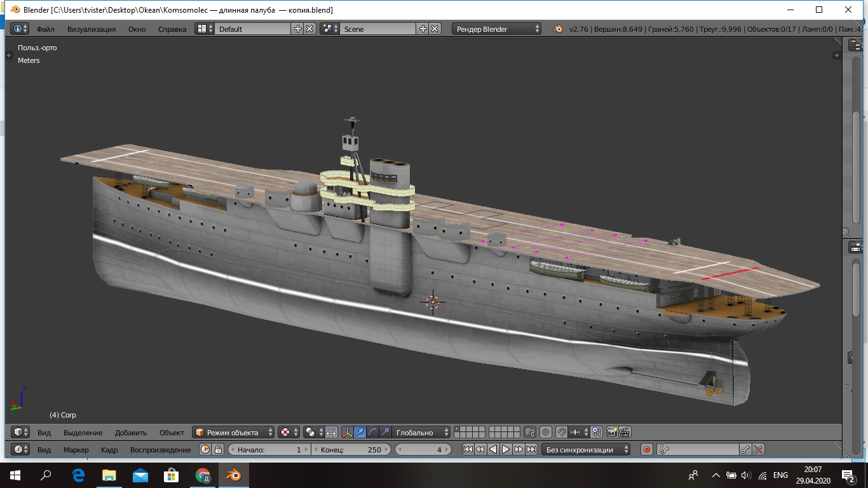868x488 pixels.
Task: Open the 'Файл' menu
Action: pos(45,29)
